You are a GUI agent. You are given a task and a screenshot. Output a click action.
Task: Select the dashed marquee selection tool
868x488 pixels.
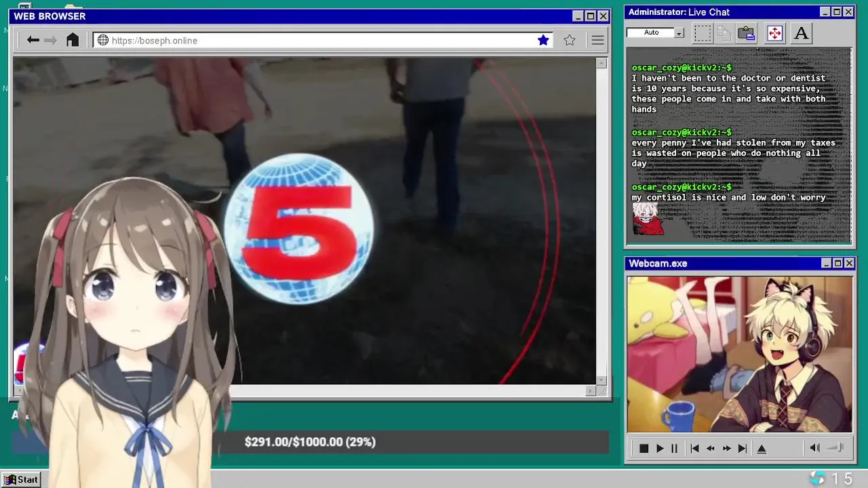pyautogui.click(x=703, y=33)
